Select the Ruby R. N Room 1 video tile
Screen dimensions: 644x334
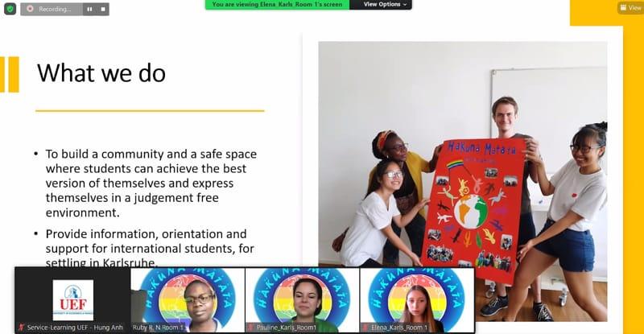[x=188, y=300]
